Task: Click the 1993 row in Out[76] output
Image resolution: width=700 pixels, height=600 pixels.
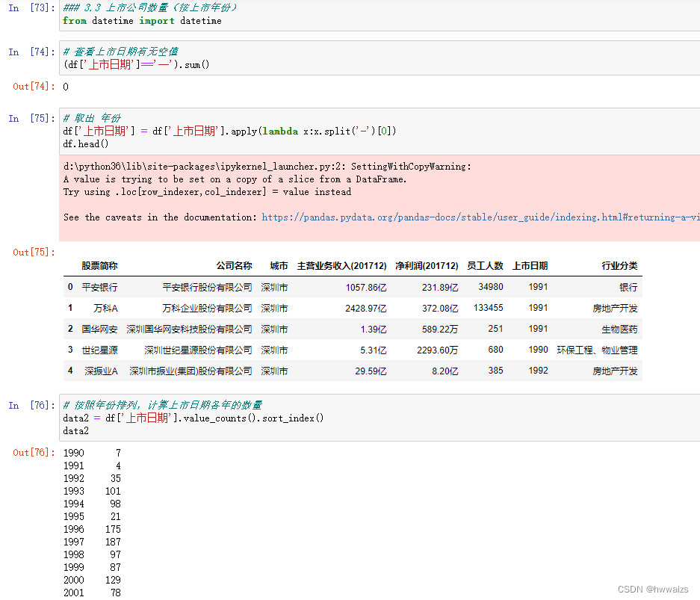Action: point(92,491)
